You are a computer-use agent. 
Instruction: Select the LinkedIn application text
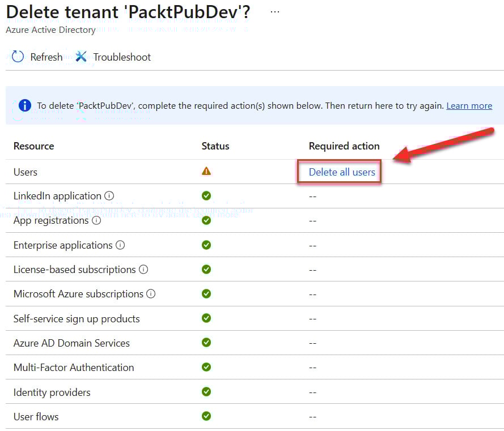pyautogui.click(x=57, y=196)
